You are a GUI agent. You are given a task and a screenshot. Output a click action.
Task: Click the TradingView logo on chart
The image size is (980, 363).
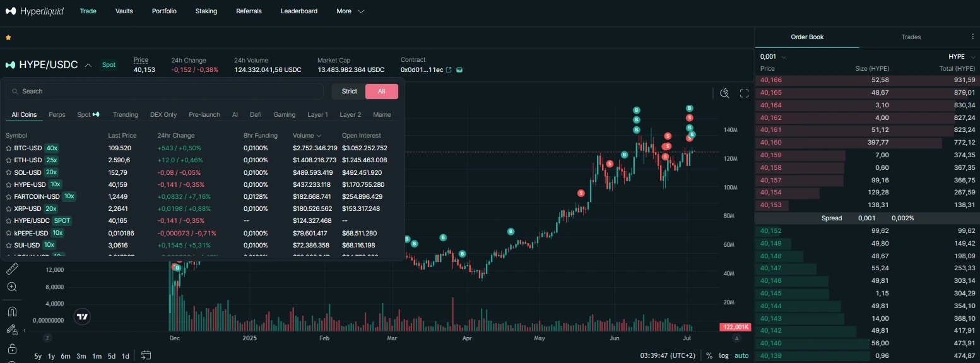click(x=82, y=317)
